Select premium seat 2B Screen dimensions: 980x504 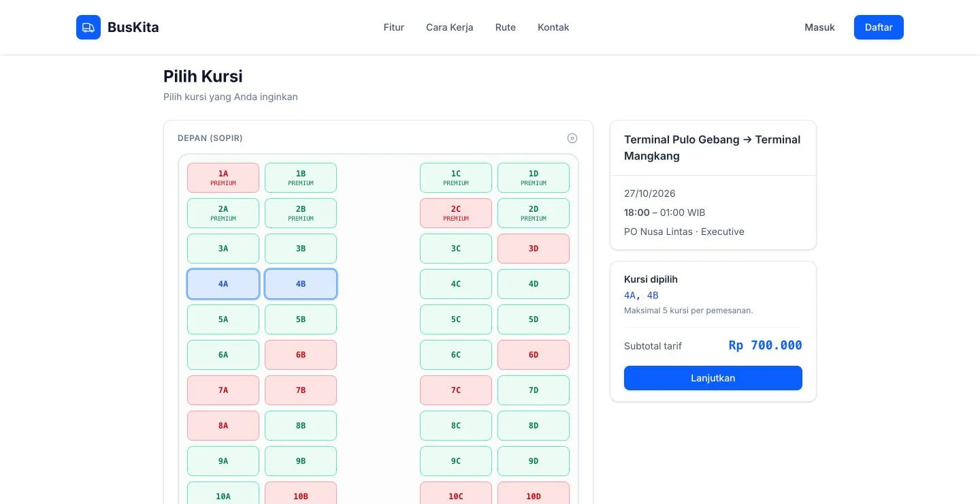tap(301, 213)
